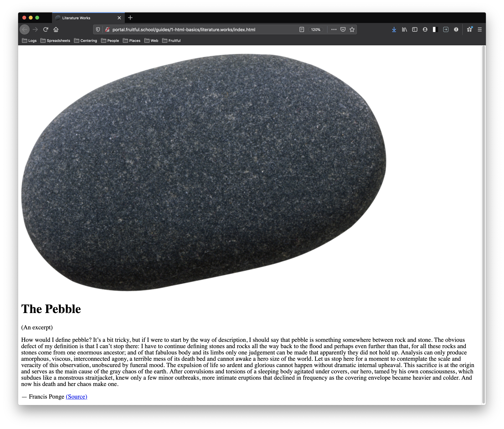The height and width of the screenshot is (429, 504).
Task: Click the Downloads arrow icon
Action: pos(394,29)
